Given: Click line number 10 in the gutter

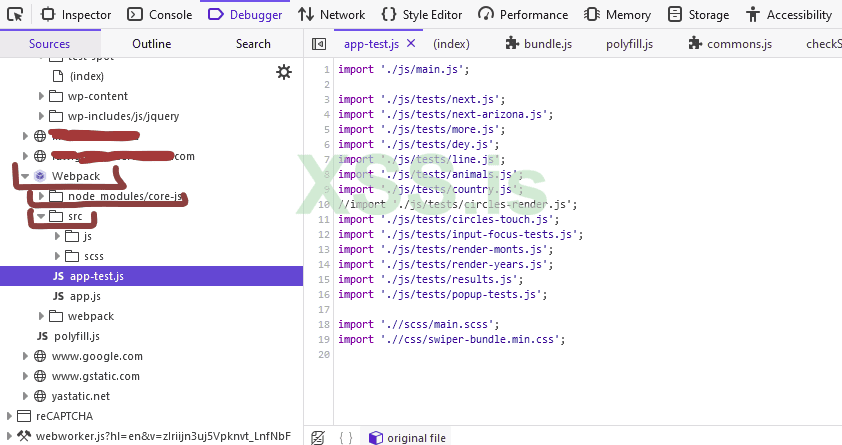Looking at the screenshot, I should (324, 204).
